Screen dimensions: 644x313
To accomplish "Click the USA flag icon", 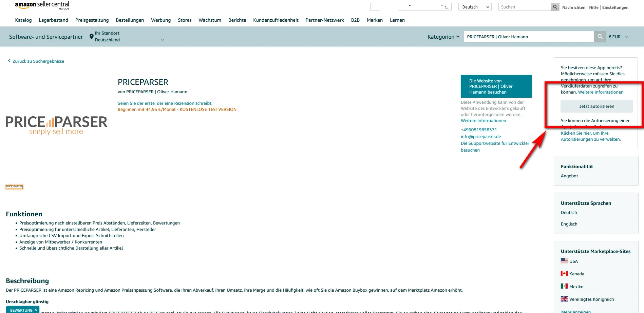I will tap(564, 261).
